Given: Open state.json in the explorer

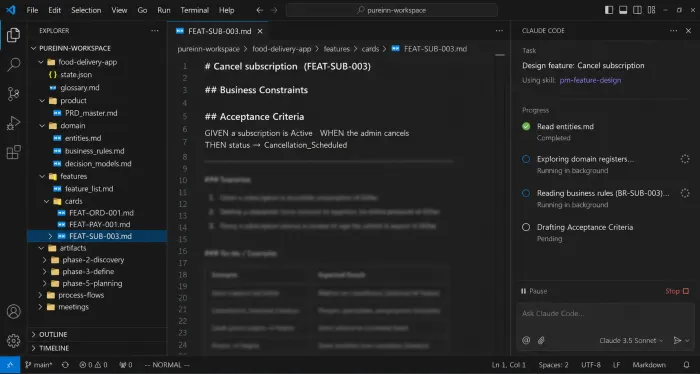Looking at the screenshot, I should pos(76,75).
